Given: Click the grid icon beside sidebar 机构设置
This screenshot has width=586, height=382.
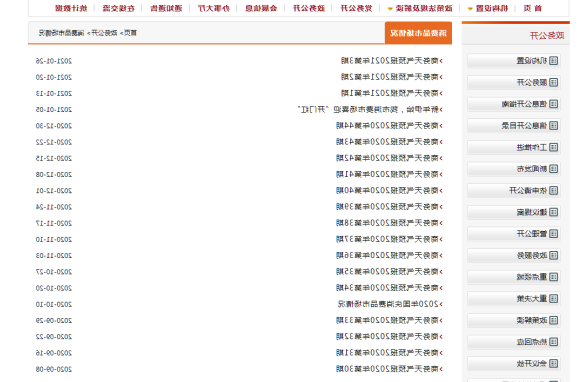Looking at the screenshot, I should coord(553,61).
